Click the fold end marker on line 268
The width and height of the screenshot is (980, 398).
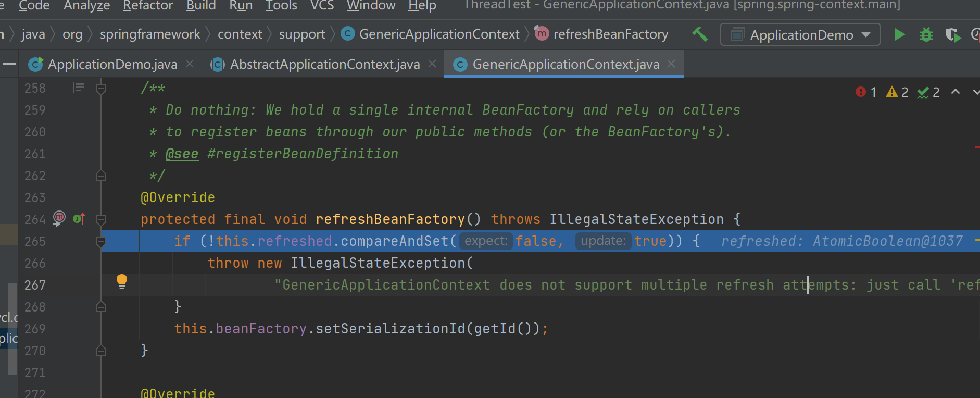101,307
